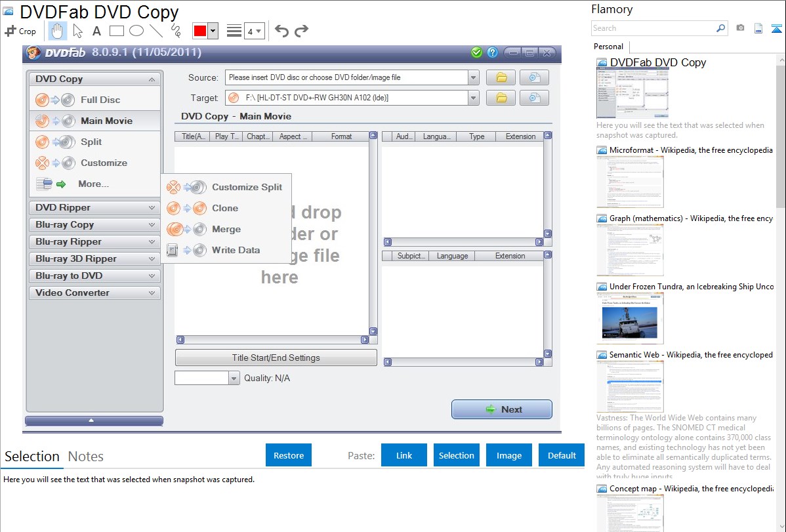Open Title Start/End Settings
The height and width of the screenshot is (532, 786).
(x=276, y=358)
